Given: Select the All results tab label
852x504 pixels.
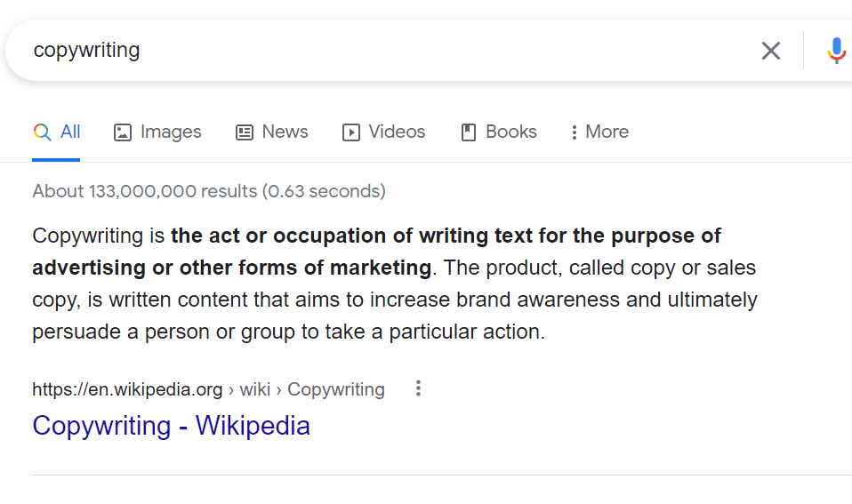Looking at the screenshot, I should [70, 132].
